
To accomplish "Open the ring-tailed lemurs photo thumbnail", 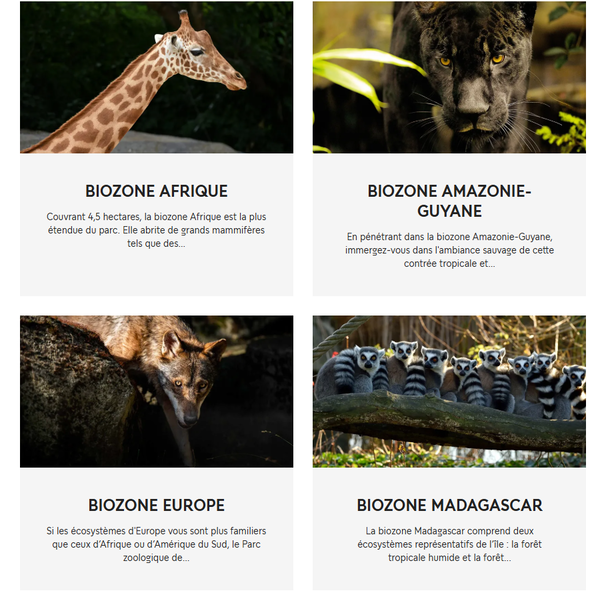I will (449, 391).
